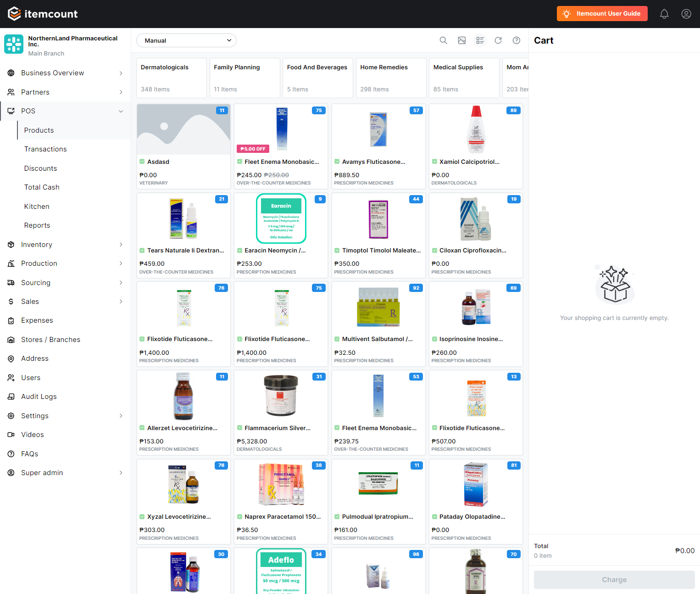Collapse the POS menu chevron

click(x=121, y=111)
